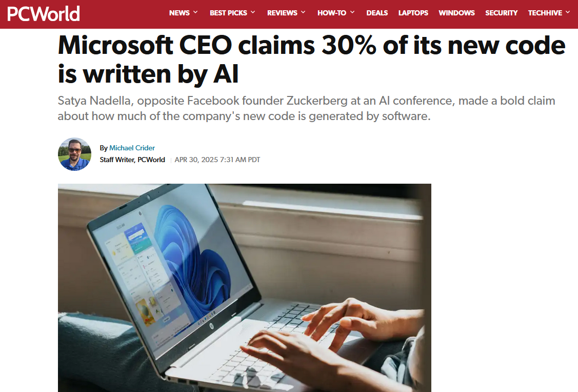Open the NEWS menu item
This screenshot has height=392, width=578.
coord(179,13)
